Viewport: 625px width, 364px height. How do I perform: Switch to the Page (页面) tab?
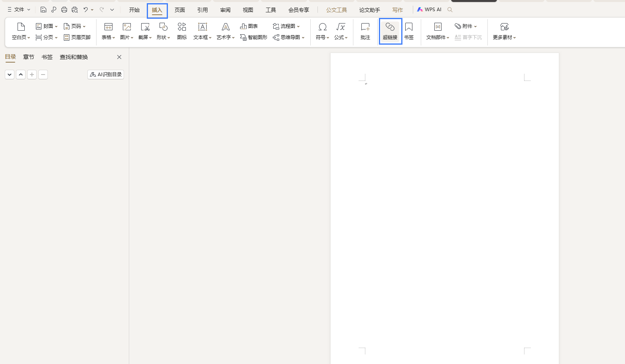tap(180, 10)
